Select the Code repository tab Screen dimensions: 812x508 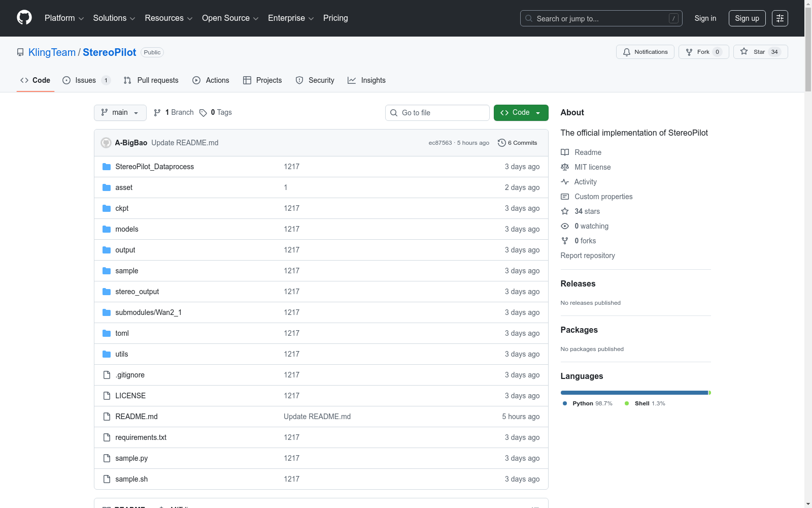click(x=36, y=80)
